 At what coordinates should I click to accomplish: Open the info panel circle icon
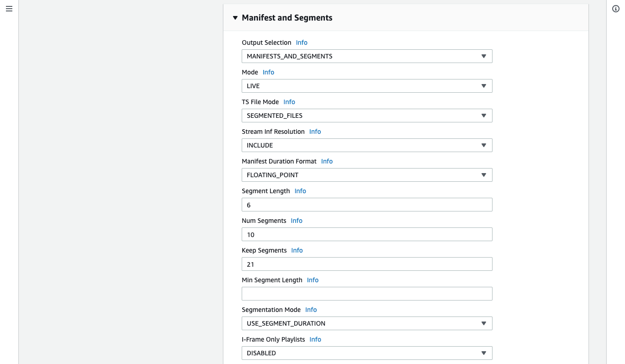(616, 9)
